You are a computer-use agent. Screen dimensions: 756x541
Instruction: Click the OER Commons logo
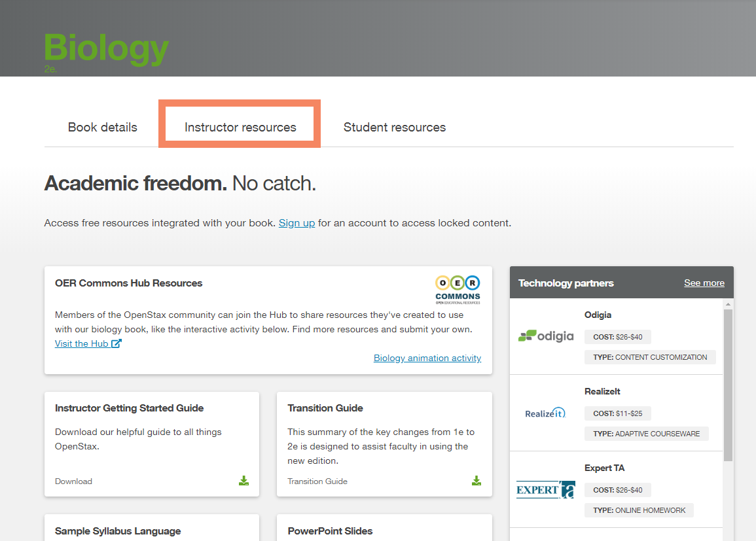point(457,289)
